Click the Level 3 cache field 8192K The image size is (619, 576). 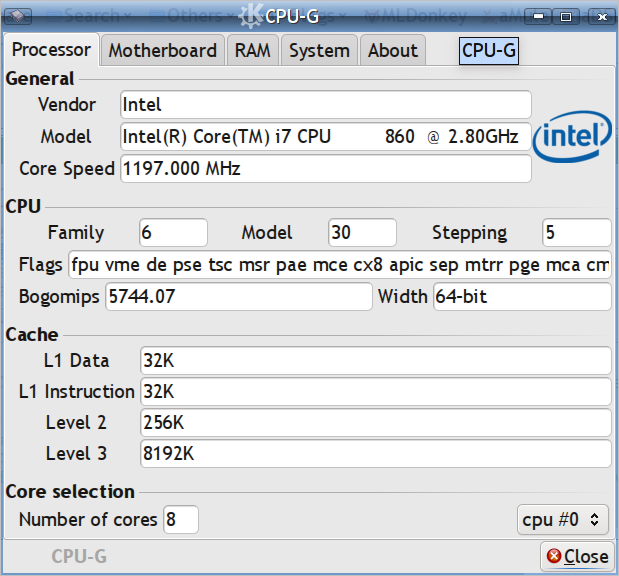point(376,454)
